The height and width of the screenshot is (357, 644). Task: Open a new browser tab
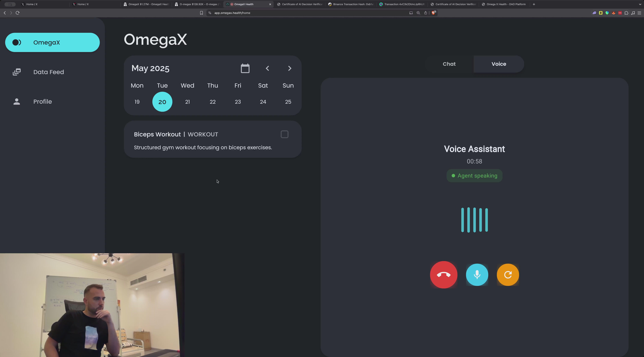[534, 4]
